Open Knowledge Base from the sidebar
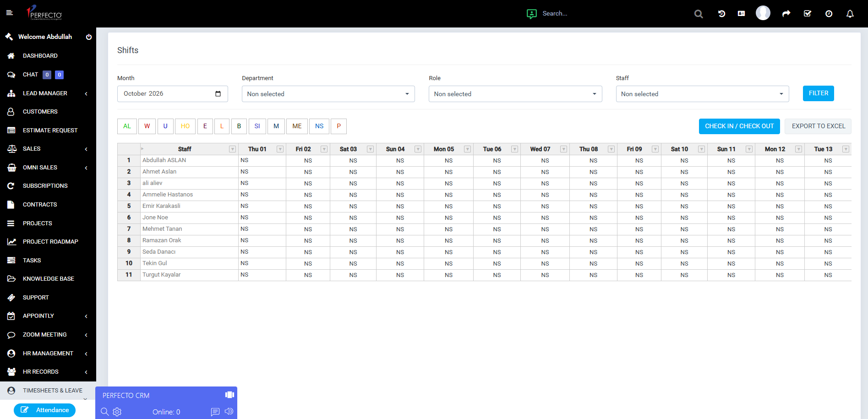The height and width of the screenshot is (419, 868). tap(48, 279)
